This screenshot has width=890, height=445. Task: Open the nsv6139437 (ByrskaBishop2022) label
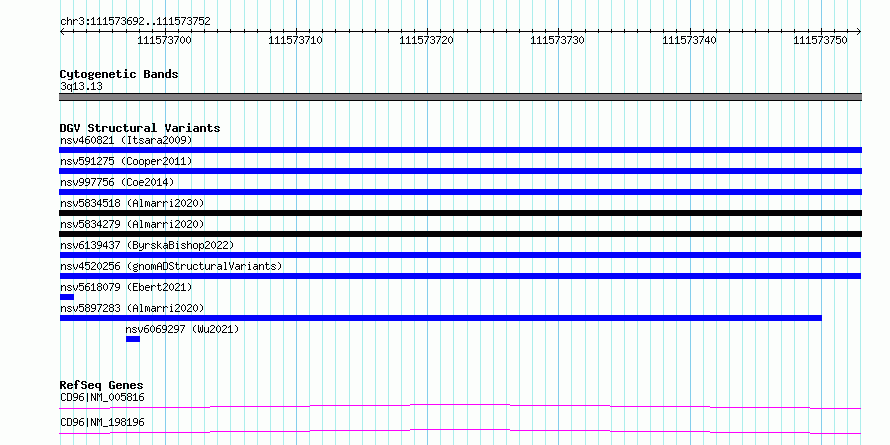pos(147,245)
